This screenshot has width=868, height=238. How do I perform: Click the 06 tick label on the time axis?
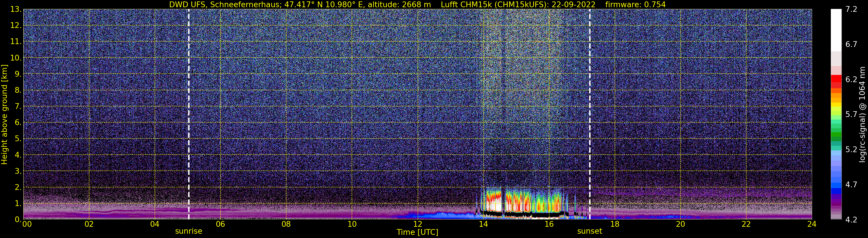(x=220, y=224)
